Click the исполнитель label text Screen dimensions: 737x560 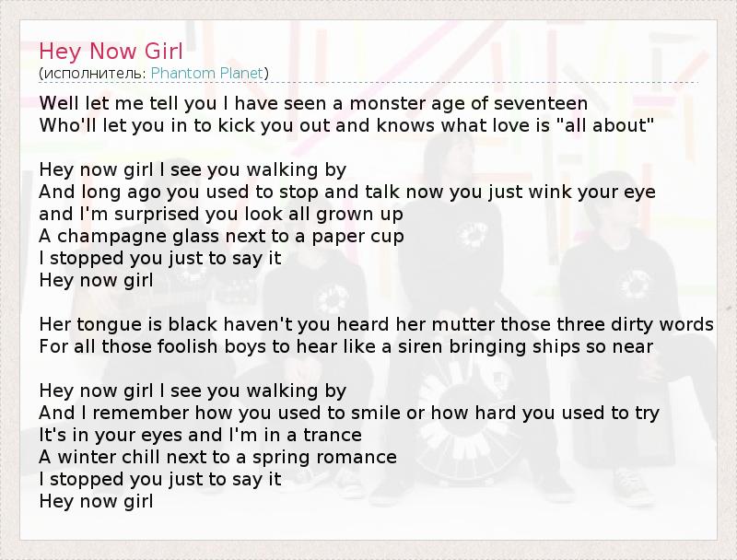pos(93,73)
